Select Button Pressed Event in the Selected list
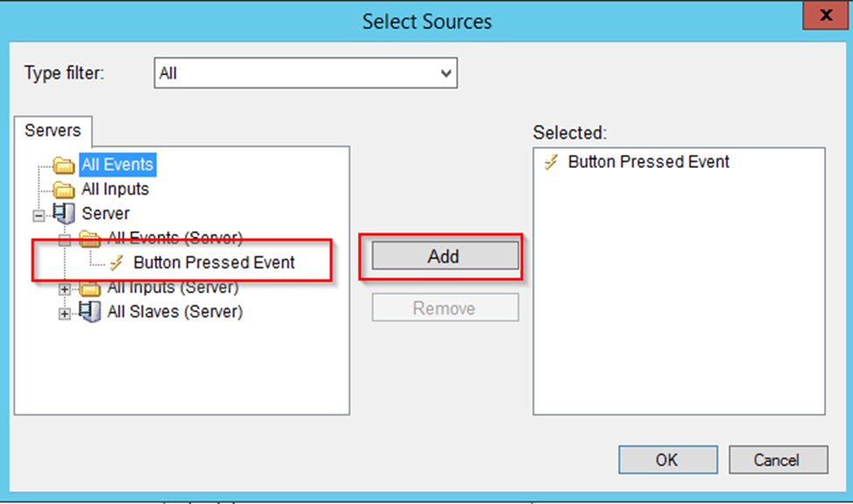The image size is (853, 504). [648, 161]
